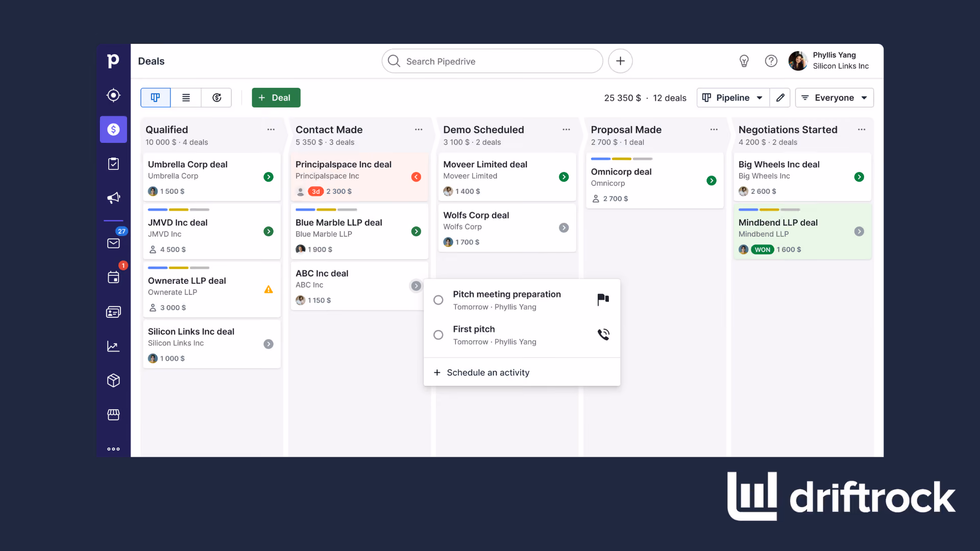Select the Deals dollar icon in sidebar

(113, 130)
